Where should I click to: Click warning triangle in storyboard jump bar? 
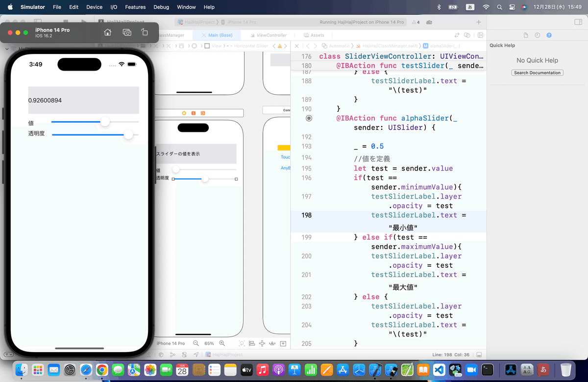(x=280, y=46)
